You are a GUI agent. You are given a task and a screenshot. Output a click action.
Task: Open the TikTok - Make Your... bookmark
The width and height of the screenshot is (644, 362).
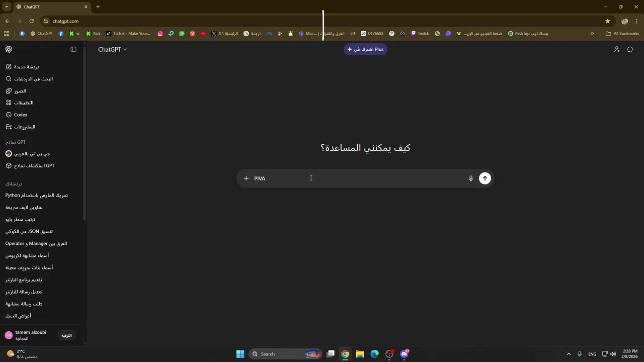pyautogui.click(x=128, y=34)
